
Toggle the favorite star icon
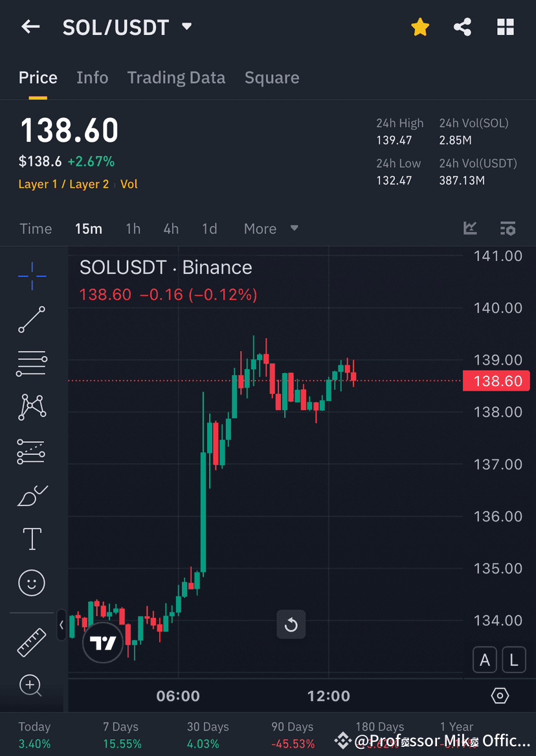pos(420,27)
